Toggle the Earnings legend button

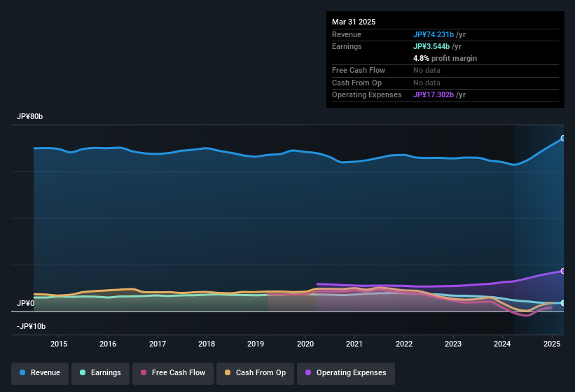point(100,373)
